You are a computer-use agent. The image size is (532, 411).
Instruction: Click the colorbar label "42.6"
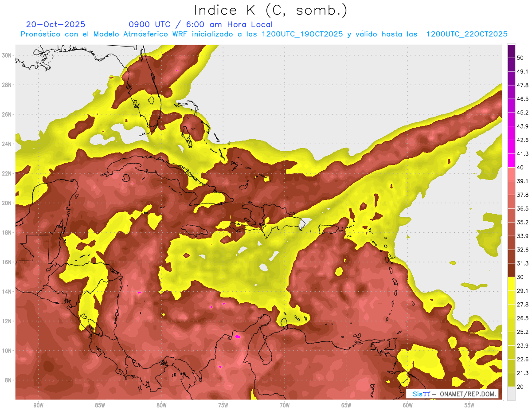pos(523,140)
